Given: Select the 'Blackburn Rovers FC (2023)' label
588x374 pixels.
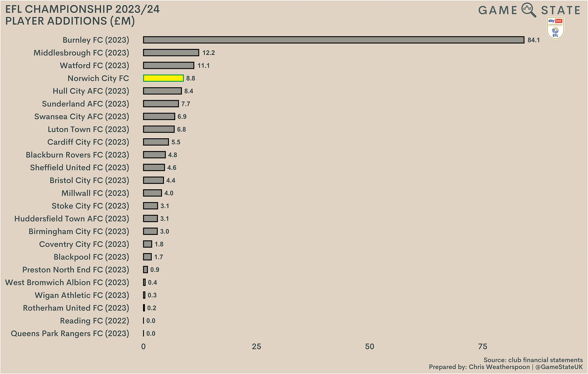Looking at the screenshot, I should tap(78, 155).
